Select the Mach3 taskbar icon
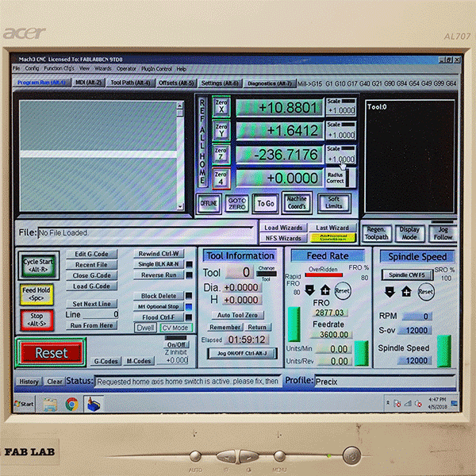 pos(94,404)
